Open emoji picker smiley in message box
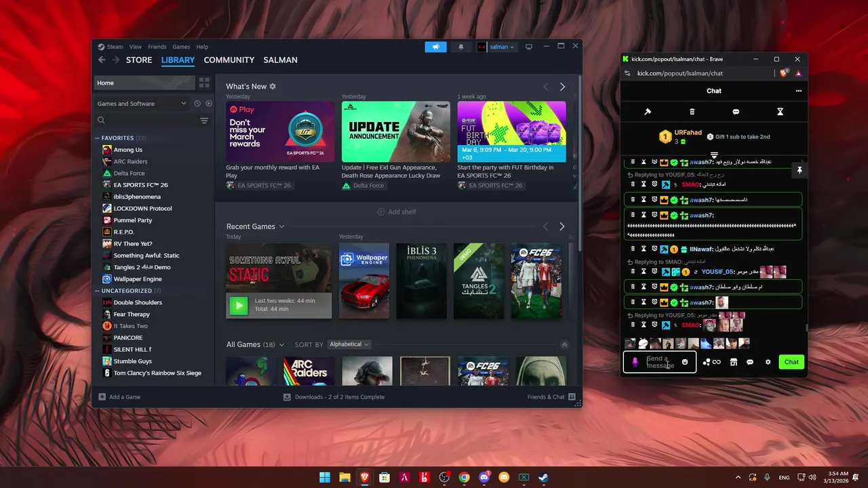The width and height of the screenshot is (868, 488). pyautogui.click(x=685, y=362)
